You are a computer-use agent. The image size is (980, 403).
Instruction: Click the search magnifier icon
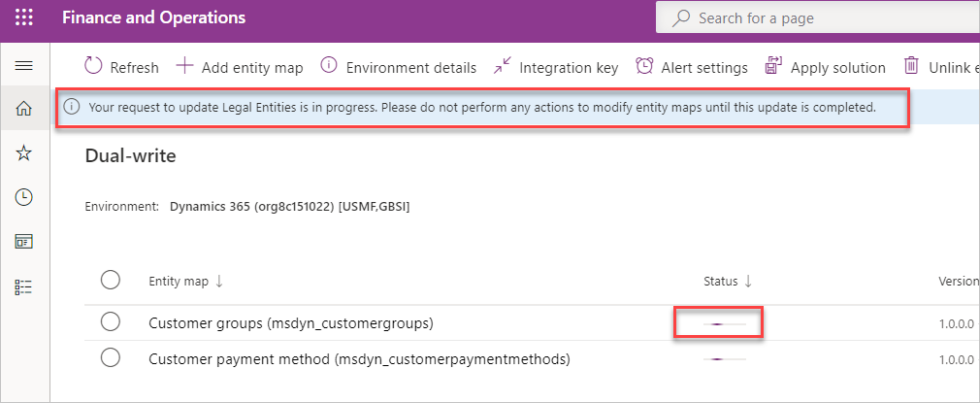coord(681,18)
